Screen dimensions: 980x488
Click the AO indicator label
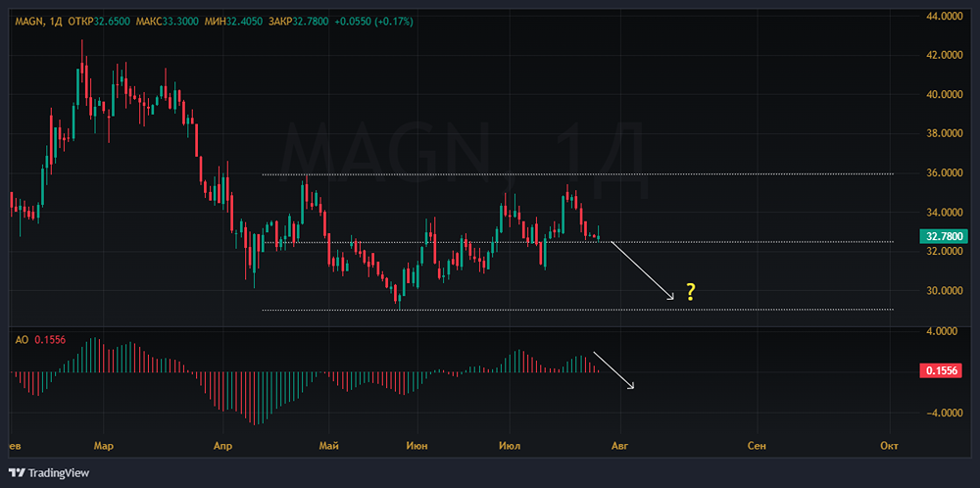pyautogui.click(x=22, y=340)
